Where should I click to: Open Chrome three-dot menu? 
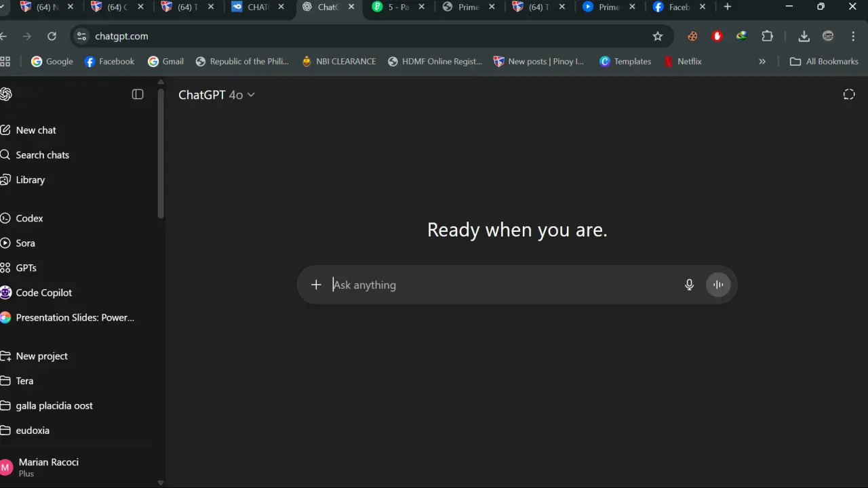pos(852,36)
